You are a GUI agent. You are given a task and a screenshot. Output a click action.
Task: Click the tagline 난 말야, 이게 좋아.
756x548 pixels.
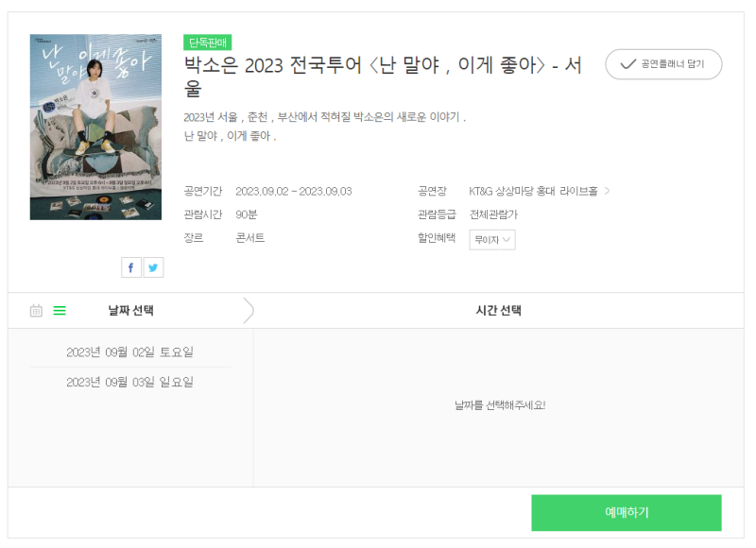click(230, 136)
